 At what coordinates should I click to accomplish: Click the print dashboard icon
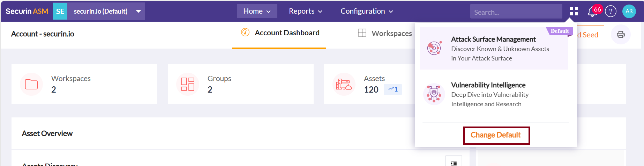(x=621, y=35)
